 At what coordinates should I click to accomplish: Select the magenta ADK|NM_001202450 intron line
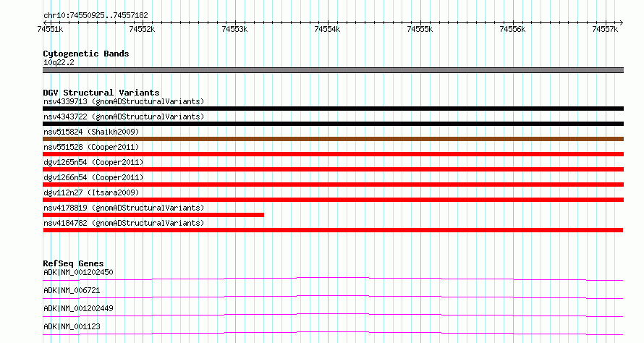point(333,279)
